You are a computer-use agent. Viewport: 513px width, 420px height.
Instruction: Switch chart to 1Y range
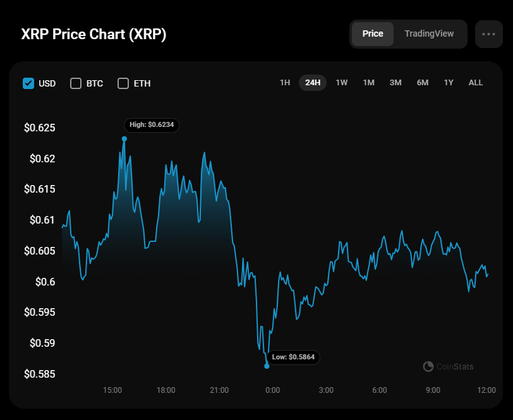pos(449,83)
